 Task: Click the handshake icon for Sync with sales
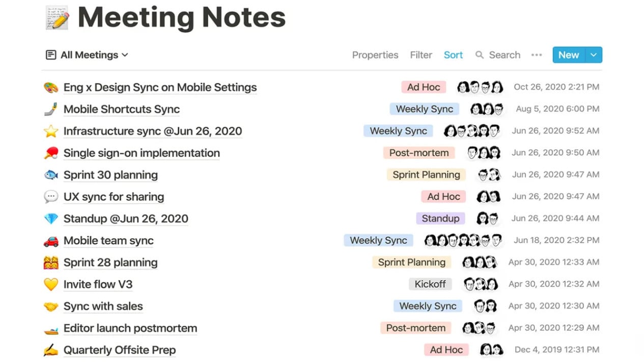tap(51, 307)
